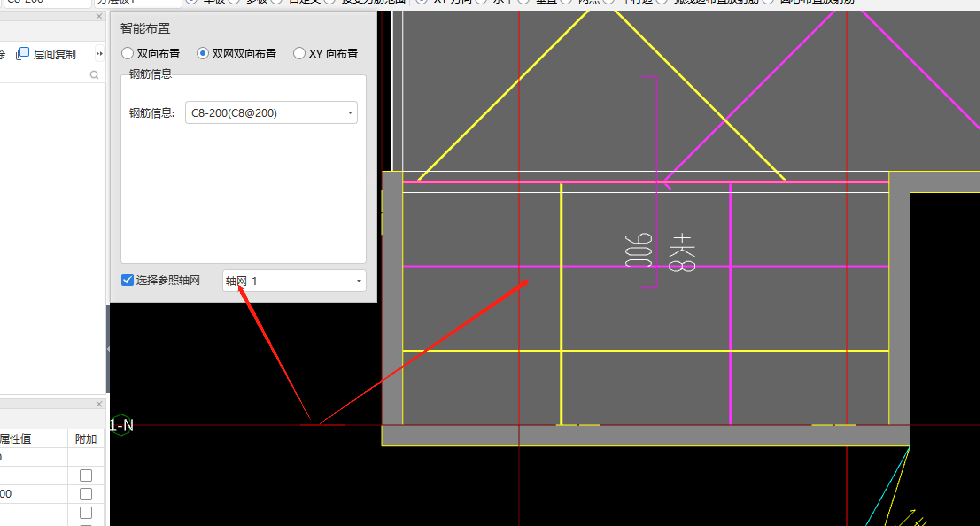Tick the 附加 checkbox in the 00 row
This screenshot has width=980, height=526.
pos(86,494)
